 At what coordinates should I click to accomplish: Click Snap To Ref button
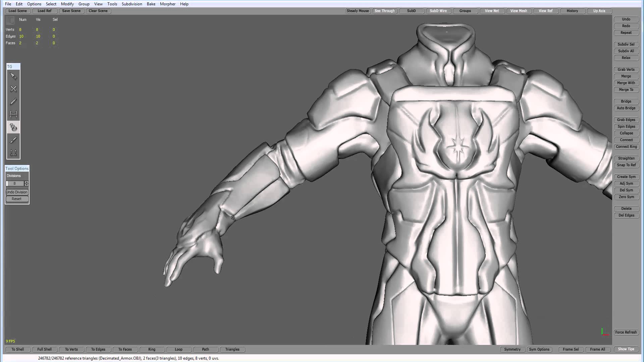626,165
